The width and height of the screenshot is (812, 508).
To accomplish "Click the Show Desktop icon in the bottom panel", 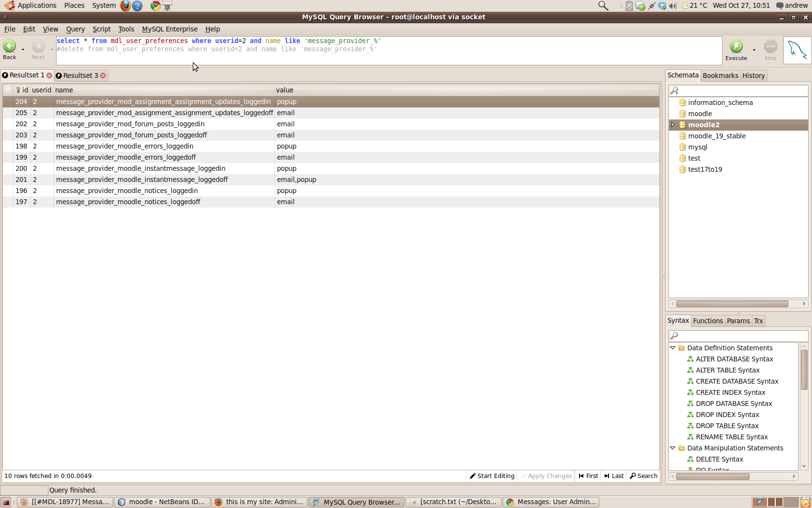I will (6, 502).
